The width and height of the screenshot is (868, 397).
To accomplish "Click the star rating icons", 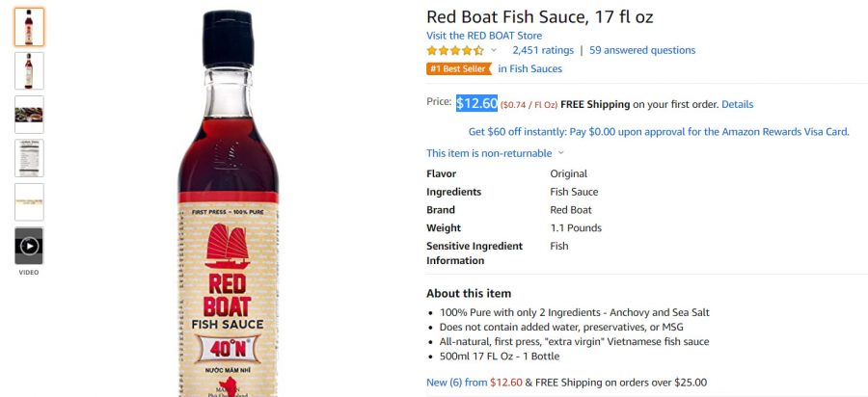I will [x=455, y=50].
